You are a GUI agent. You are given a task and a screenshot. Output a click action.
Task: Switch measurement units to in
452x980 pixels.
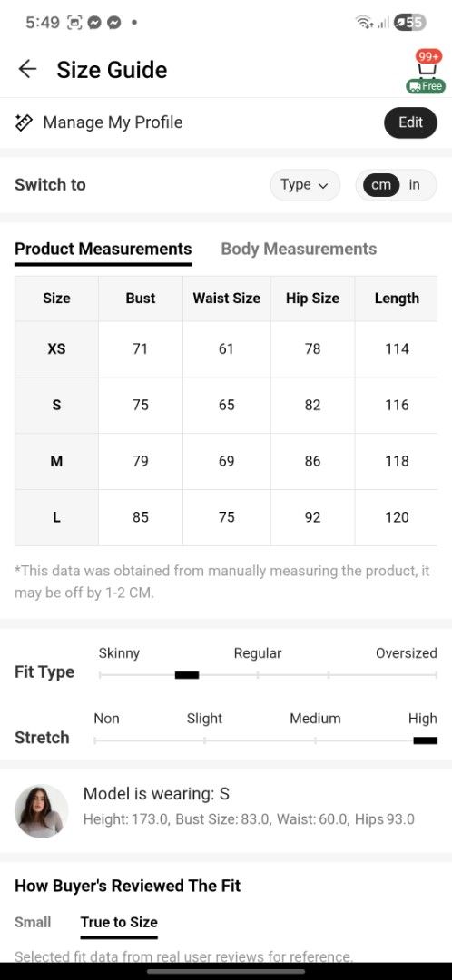click(415, 185)
